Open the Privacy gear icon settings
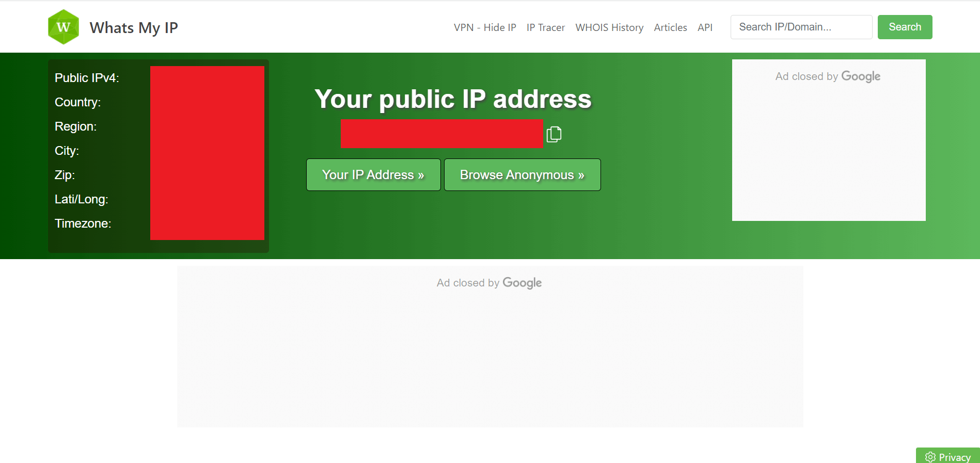This screenshot has width=980, height=463. (930, 457)
